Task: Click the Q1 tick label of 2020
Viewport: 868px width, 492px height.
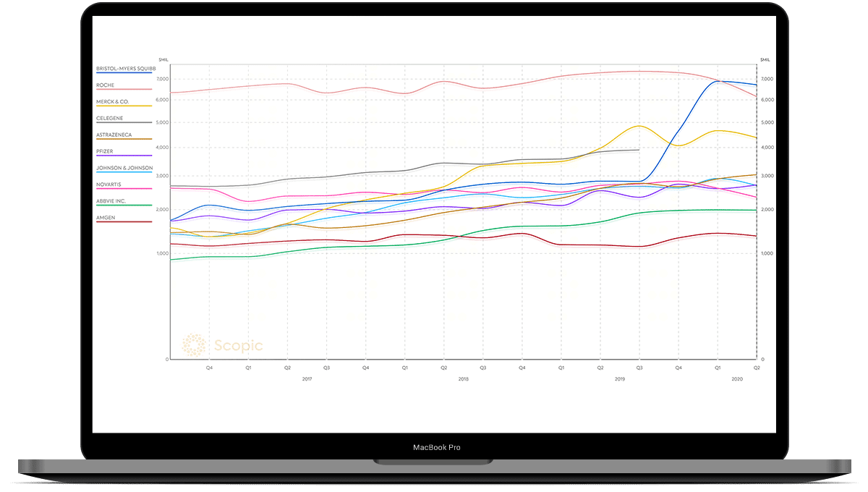Action: tap(717, 368)
